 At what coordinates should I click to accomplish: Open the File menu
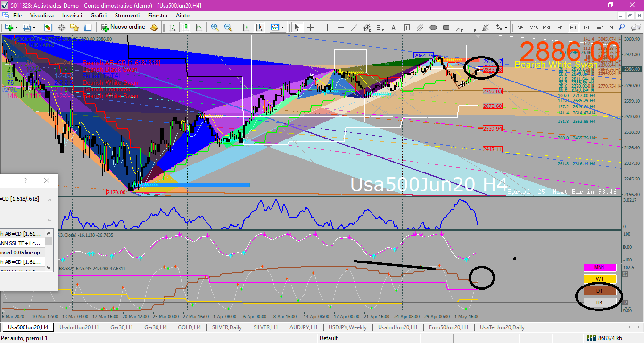click(x=17, y=16)
